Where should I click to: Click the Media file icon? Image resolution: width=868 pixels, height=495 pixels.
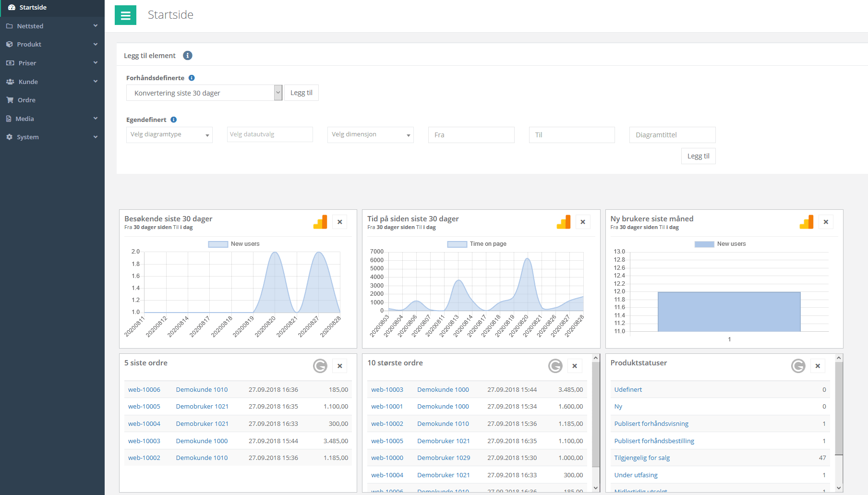coord(9,119)
